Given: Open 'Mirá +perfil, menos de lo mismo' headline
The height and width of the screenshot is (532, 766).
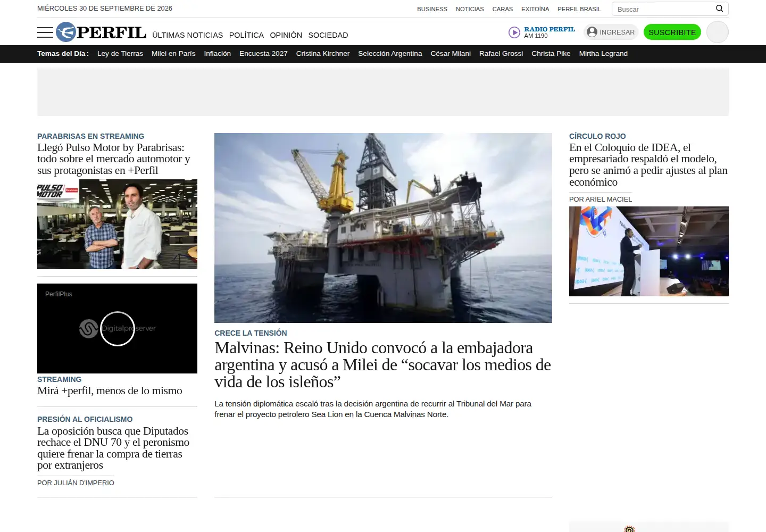Looking at the screenshot, I should click(110, 390).
